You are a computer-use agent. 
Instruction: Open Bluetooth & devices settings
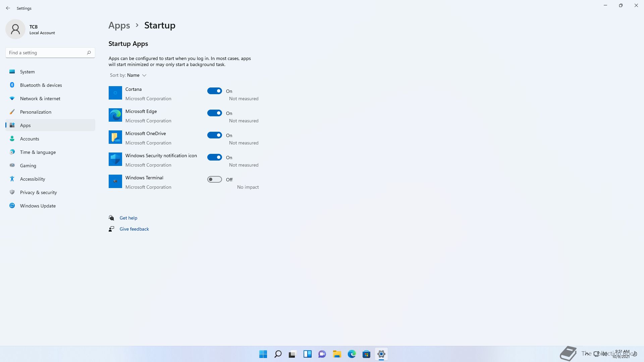50,85
